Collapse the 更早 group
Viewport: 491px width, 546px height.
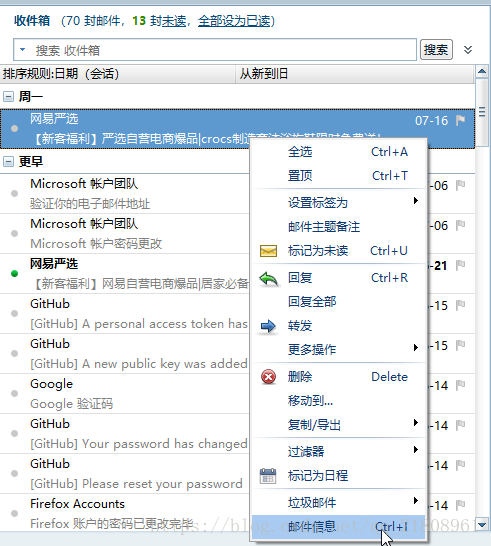coord(8,162)
